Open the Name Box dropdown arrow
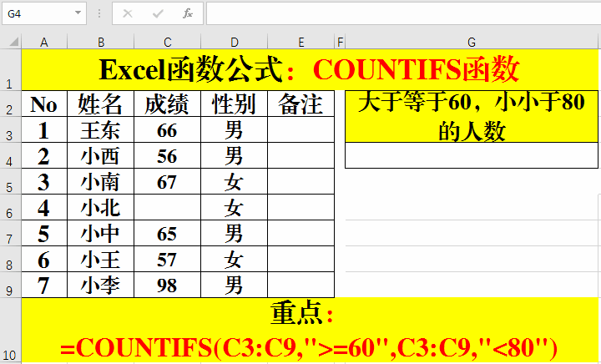This screenshot has height=364, width=601. [x=78, y=13]
